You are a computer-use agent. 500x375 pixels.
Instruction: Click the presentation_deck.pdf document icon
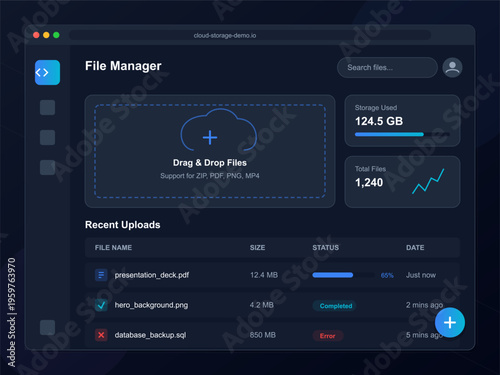(x=101, y=275)
